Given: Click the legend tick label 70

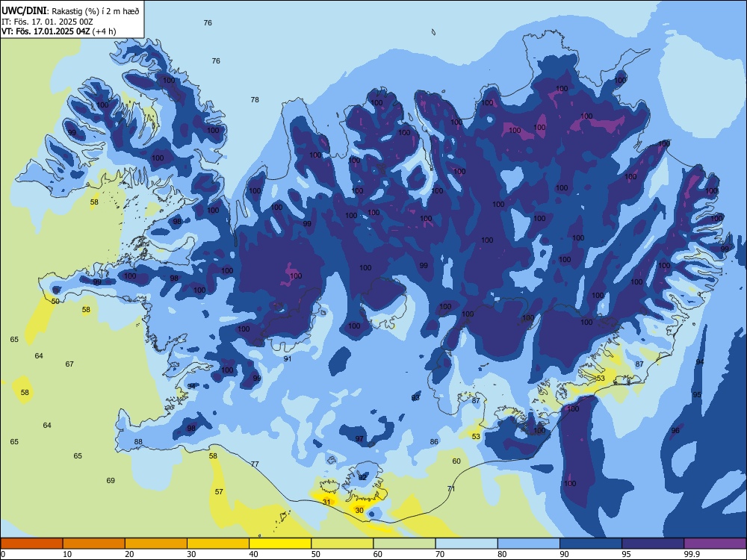Looking at the screenshot, I should (440, 554).
